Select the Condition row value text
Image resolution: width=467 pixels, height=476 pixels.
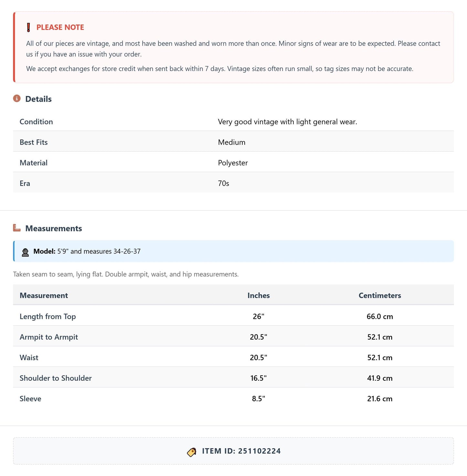pyautogui.click(x=287, y=122)
